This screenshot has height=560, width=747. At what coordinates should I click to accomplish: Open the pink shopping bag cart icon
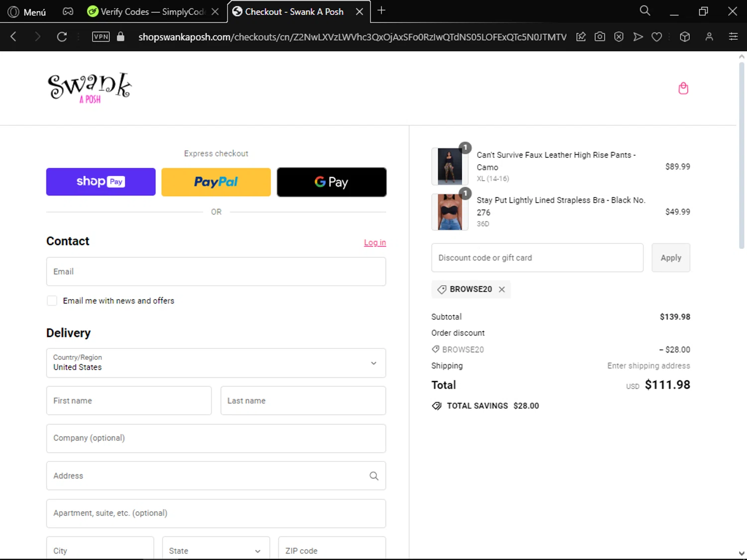click(x=683, y=88)
